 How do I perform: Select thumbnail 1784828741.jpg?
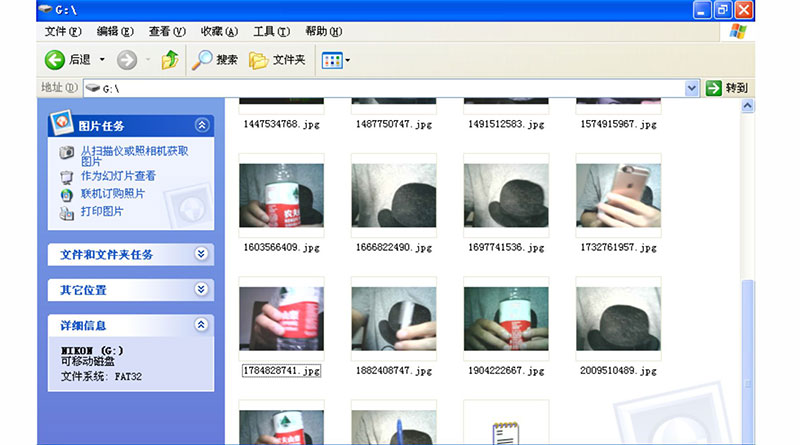pyautogui.click(x=282, y=318)
